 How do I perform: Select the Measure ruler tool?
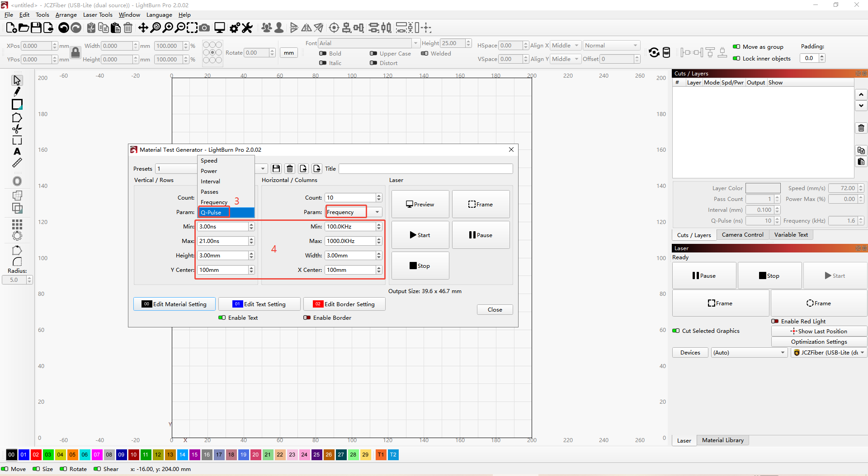17,163
